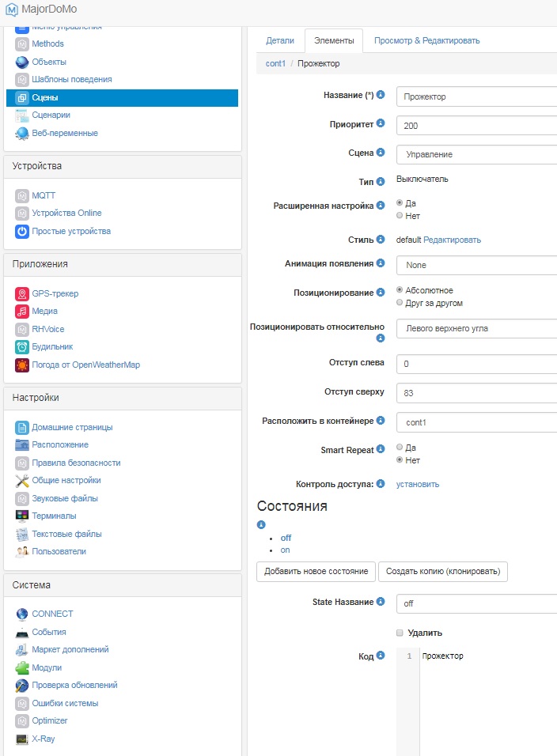Click the Methods sidebar icon
This screenshot has height=756, width=557.
tap(21, 43)
